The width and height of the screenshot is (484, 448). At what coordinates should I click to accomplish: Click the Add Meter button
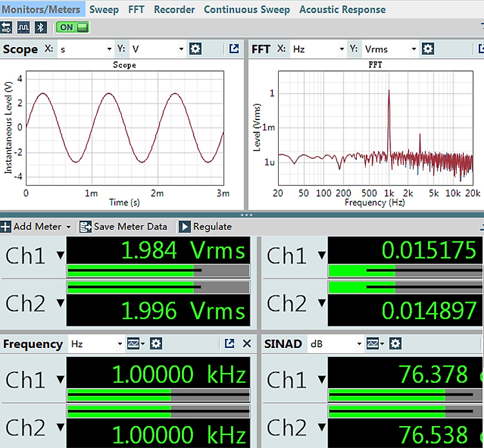coord(35,227)
